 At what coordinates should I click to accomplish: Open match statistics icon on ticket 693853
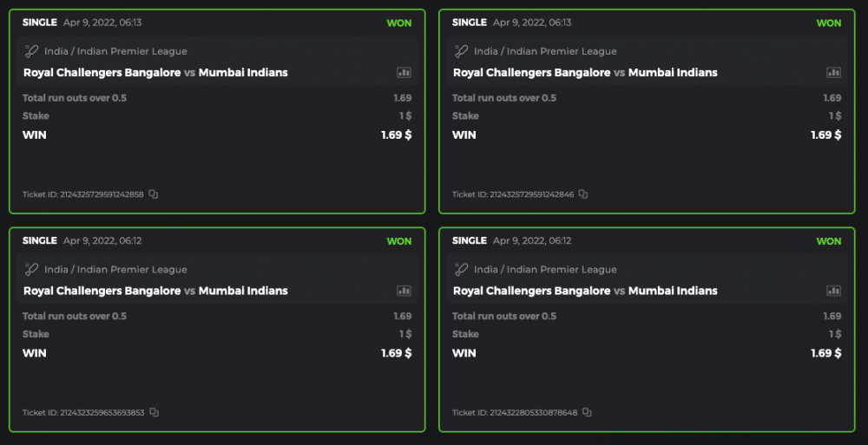coord(404,291)
